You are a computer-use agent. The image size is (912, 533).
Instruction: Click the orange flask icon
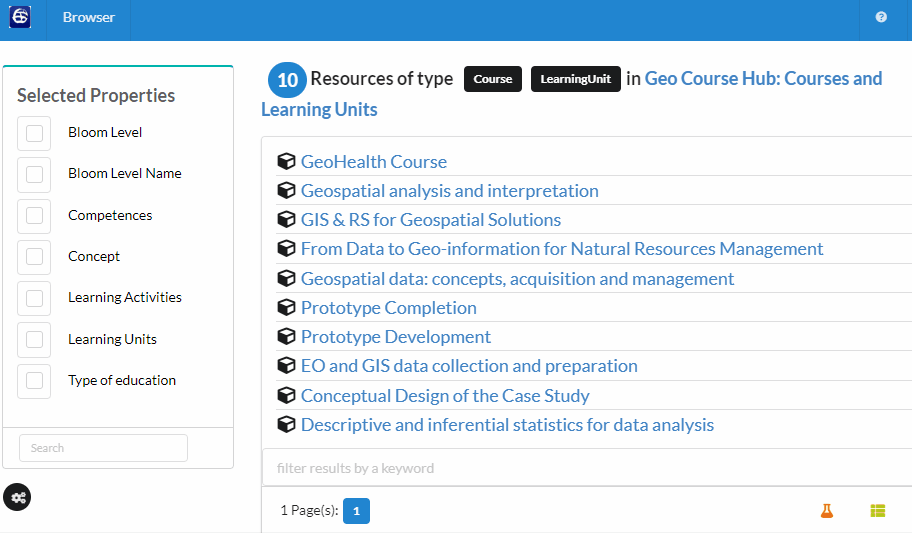pos(826,511)
